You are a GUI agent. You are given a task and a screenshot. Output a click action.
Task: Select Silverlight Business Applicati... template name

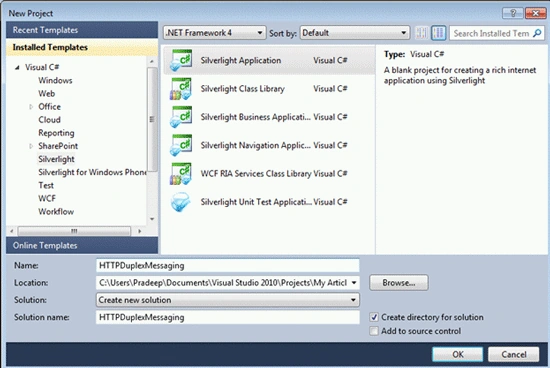[x=255, y=117]
